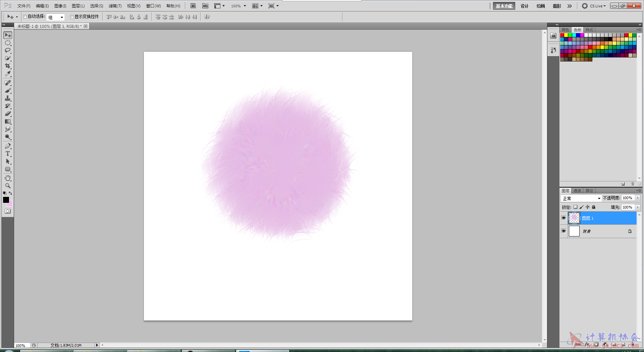
Task: Click the black foreground color swatch
Action: tap(6, 200)
